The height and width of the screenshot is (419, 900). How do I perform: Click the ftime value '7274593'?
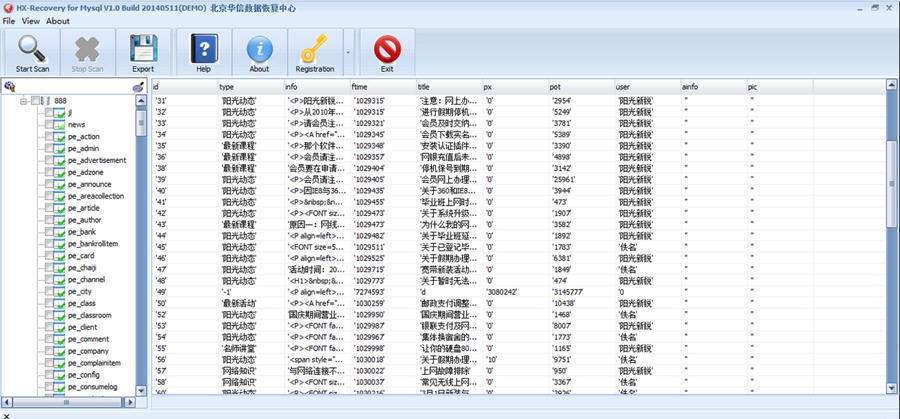369,292
